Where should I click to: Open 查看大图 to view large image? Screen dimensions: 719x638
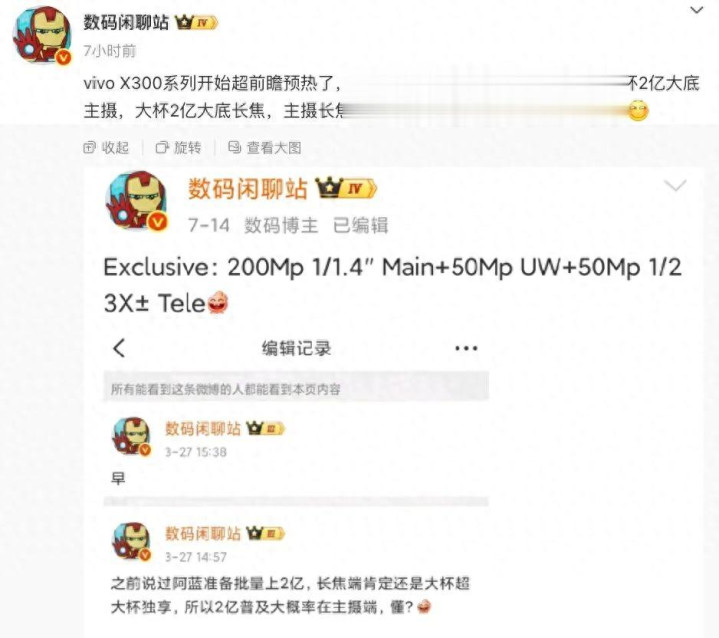click(x=265, y=148)
